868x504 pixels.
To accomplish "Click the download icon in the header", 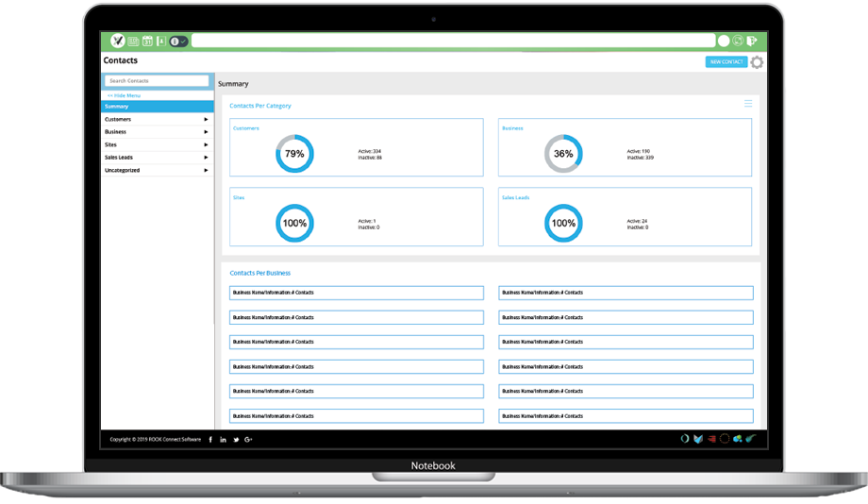I will click(x=161, y=41).
